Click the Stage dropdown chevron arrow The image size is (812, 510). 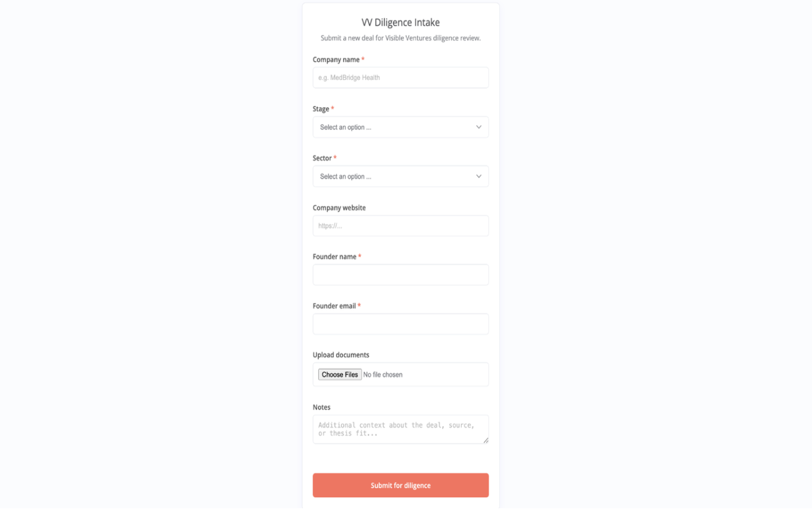pos(479,127)
